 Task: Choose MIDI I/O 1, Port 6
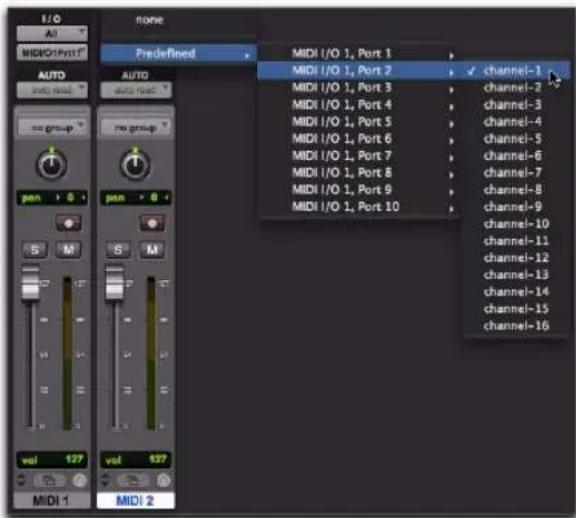(358, 139)
